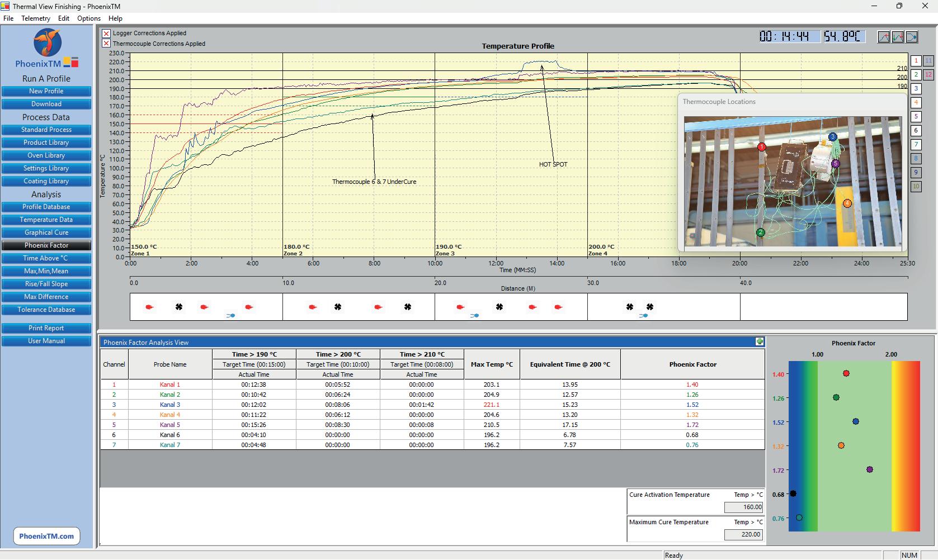The height and width of the screenshot is (560, 938).
Task: Toggle channel 3 trace visibility button
Action: click(916, 89)
